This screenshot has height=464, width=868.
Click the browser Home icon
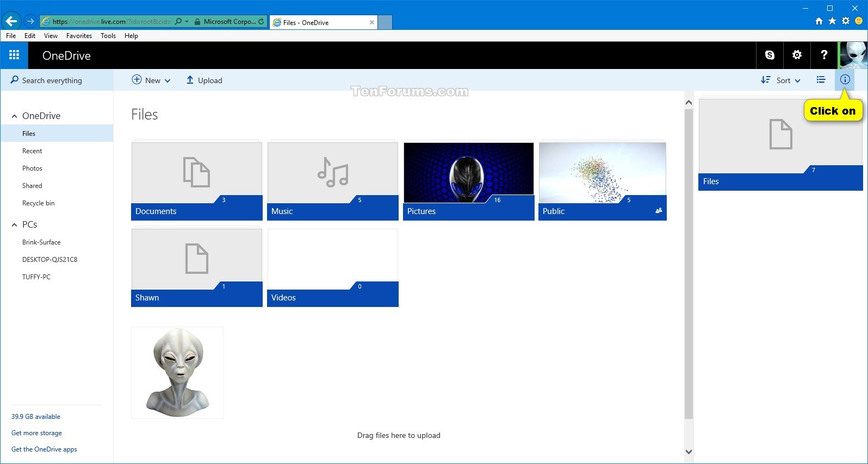pos(819,21)
